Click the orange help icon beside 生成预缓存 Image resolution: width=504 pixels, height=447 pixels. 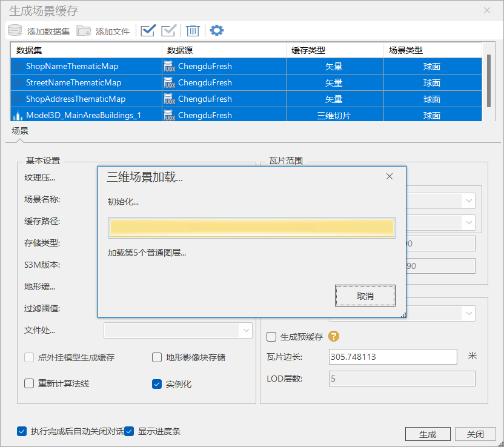[x=334, y=336]
